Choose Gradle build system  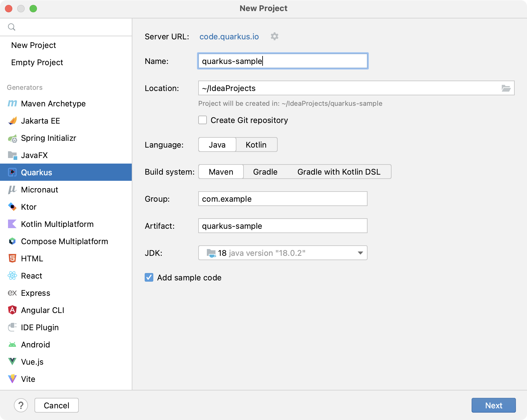coord(265,172)
